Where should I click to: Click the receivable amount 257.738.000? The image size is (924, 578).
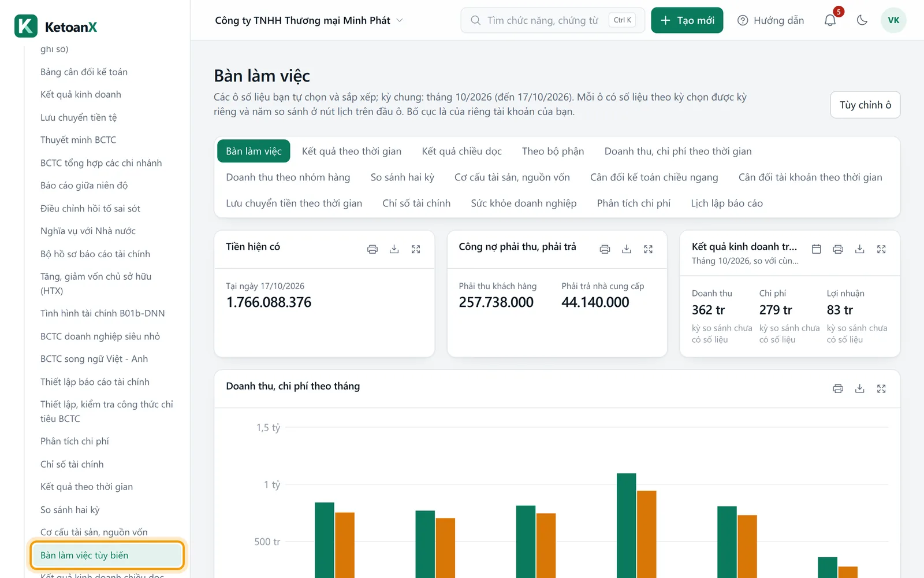[x=496, y=302]
